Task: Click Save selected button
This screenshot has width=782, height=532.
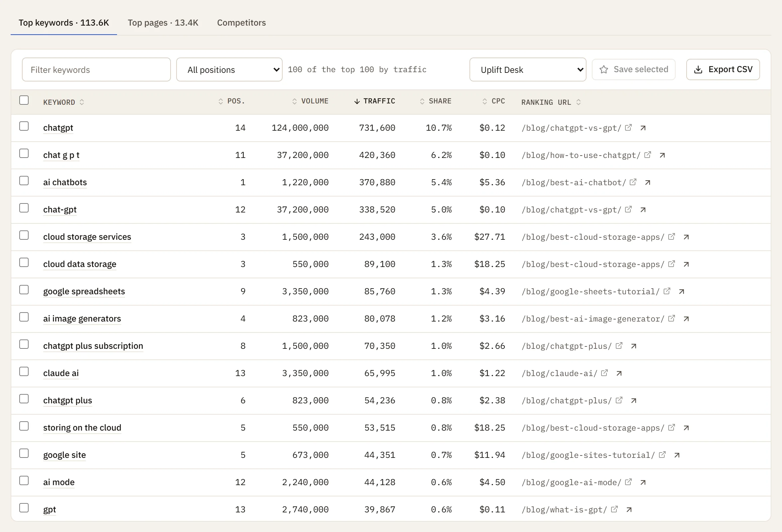Action: (634, 69)
